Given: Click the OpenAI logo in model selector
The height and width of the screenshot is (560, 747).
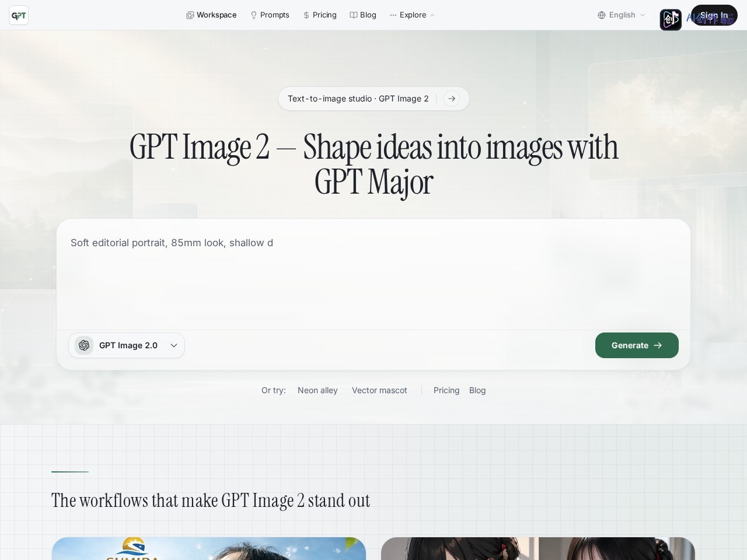Looking at the screenshot, I should pos(84,345).
